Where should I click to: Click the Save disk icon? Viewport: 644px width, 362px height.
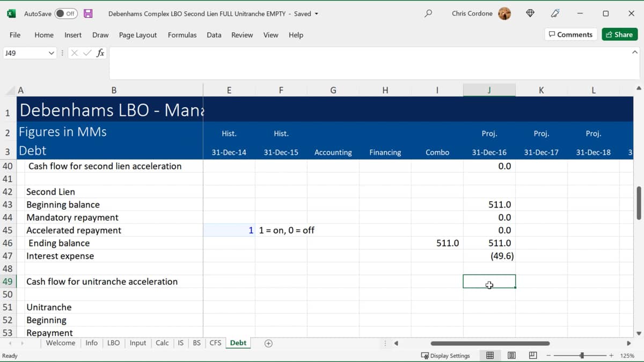pyautogui.click(x=89, y=13)
